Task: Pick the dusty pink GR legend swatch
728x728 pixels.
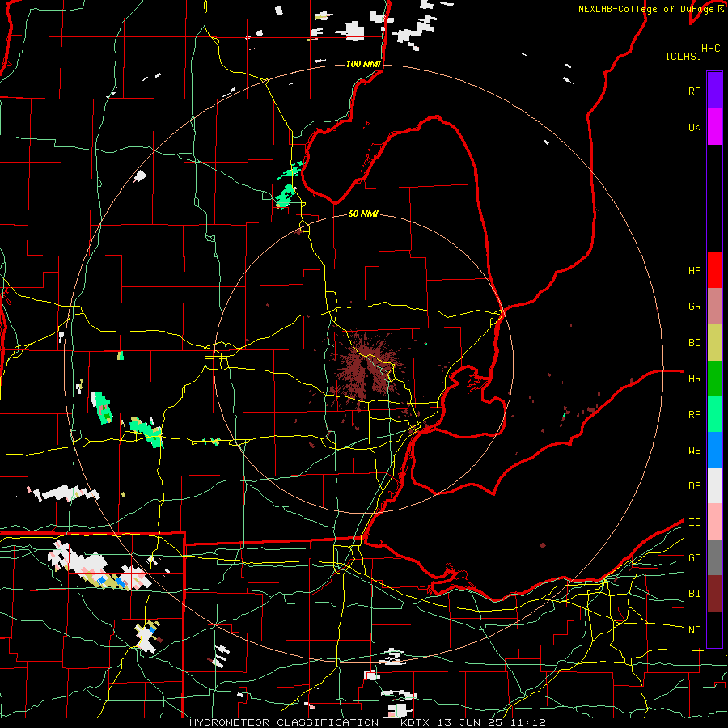Action: (x=714, y=306)
